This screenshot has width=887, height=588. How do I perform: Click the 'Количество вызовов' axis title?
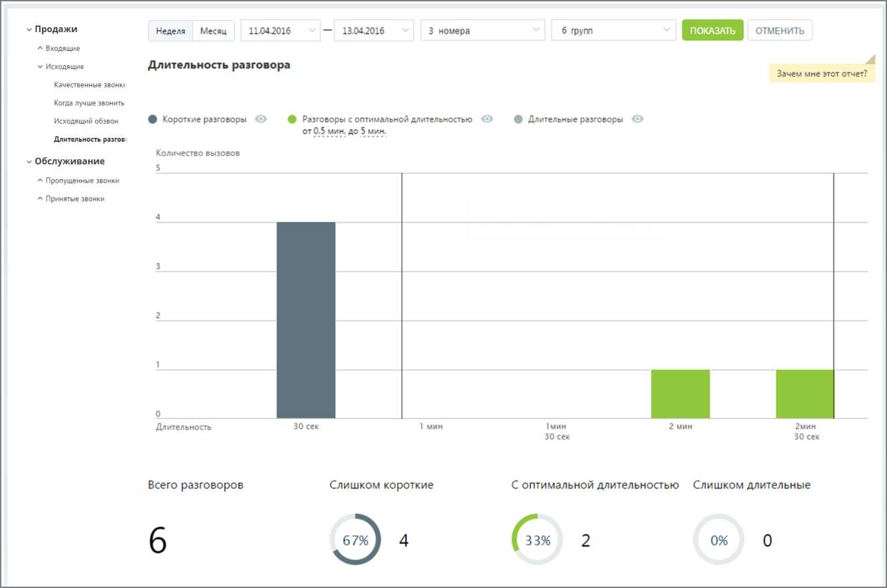point(198,153)
